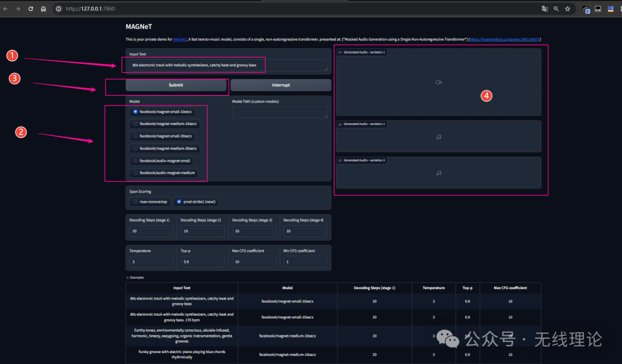622x364 pixels.
Task: Go back with browser back arrow
Action: click(x=6, y=9)
